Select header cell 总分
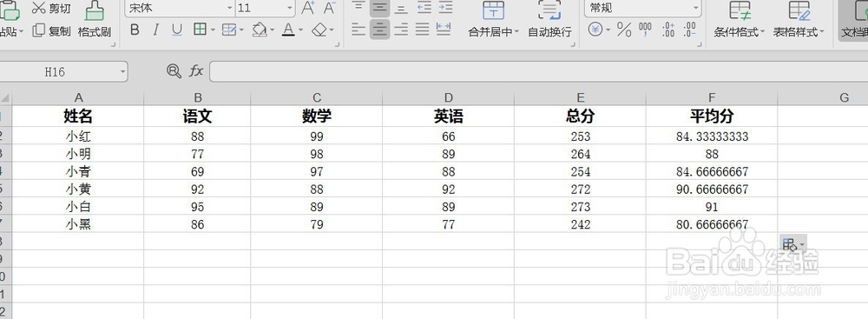868x319 pixels. (x=580, y=116)
